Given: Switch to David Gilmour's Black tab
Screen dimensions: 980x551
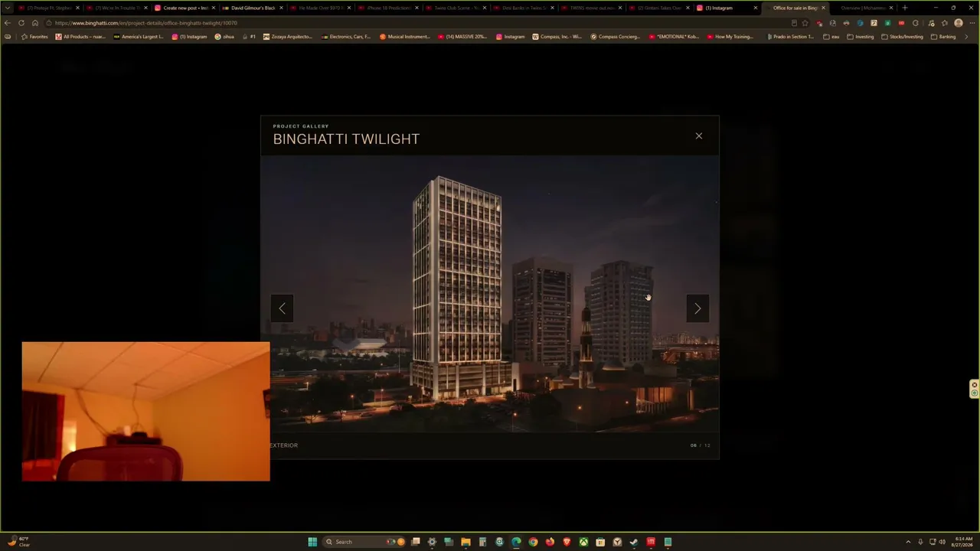Looking at the screenshot, I should point(252,8).
